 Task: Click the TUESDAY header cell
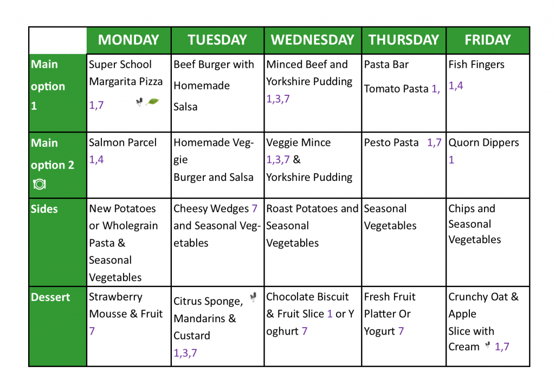pos(217,40)
